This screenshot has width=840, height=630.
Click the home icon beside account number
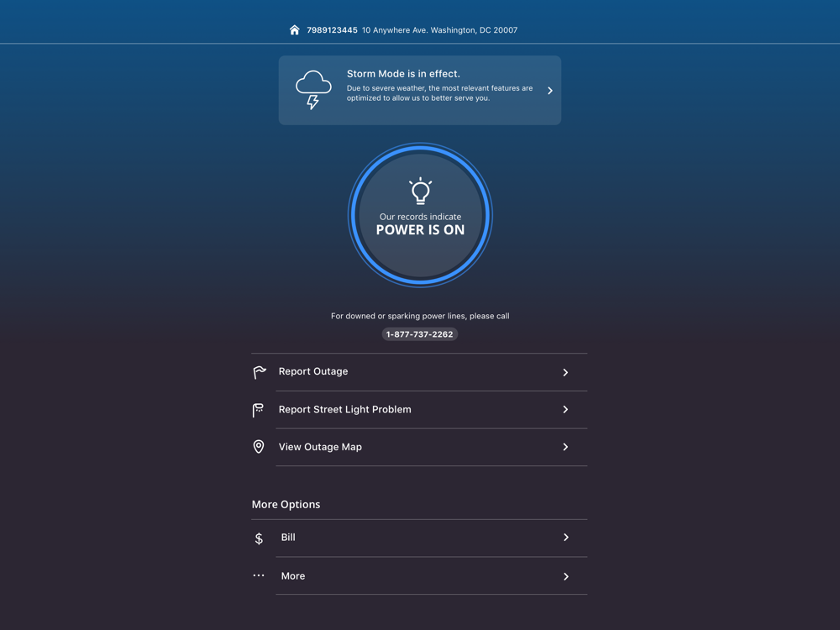pyautogui.click(x=294, y=30)
